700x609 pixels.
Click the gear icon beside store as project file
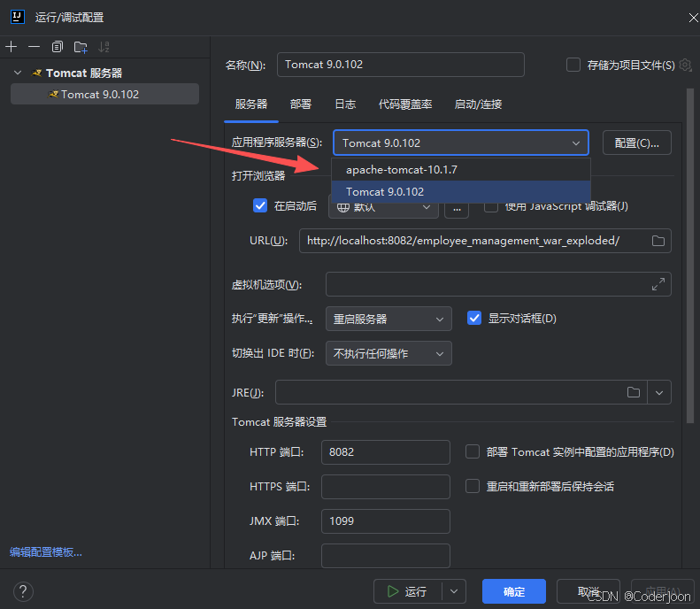click(685, 65)
